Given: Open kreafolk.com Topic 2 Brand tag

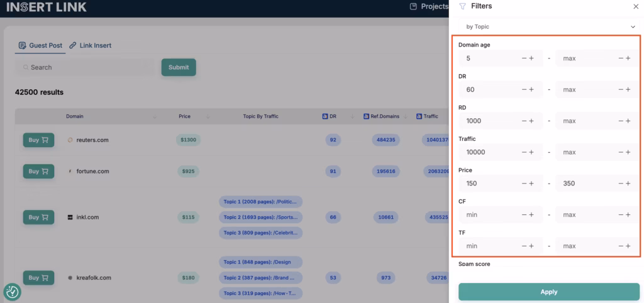Looking at the screenshot, I should pyautogui.click(x=261, y=278).
